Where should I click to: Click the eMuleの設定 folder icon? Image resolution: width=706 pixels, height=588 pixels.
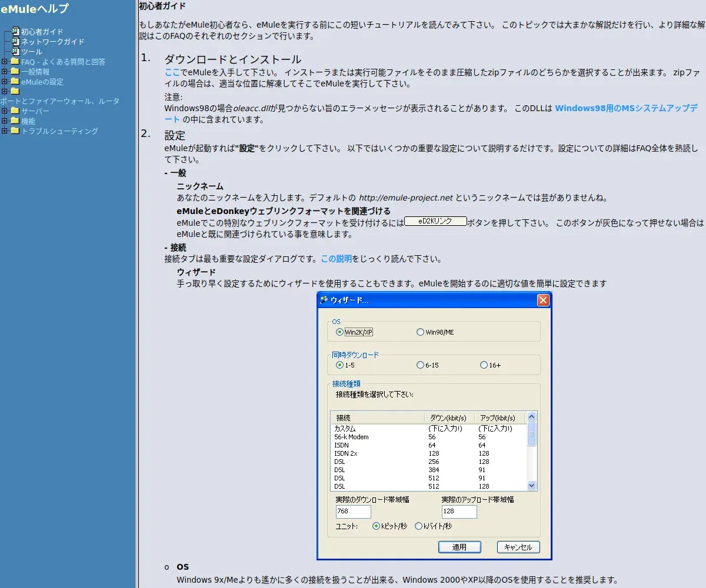(15, 82)
